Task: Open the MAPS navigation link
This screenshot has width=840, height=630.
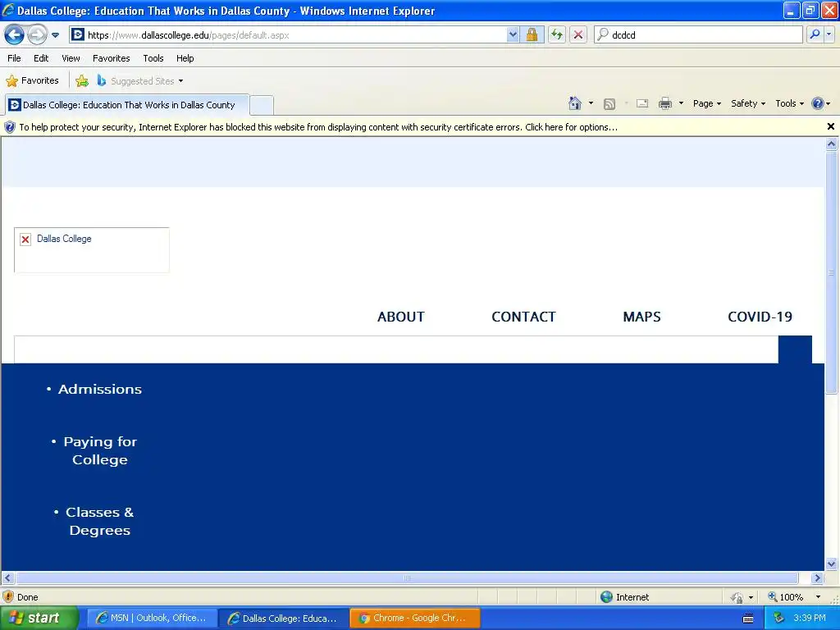Action: tap(641, 317)
